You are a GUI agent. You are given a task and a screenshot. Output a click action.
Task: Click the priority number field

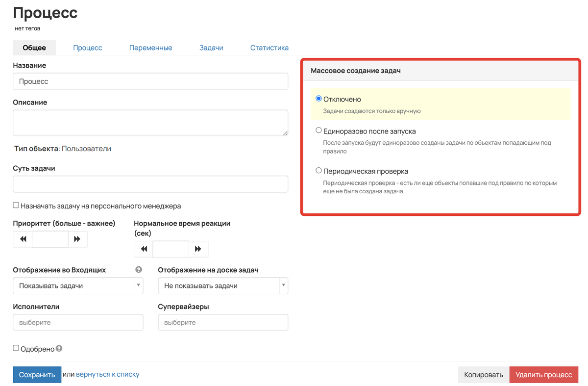tap(50, 239)
